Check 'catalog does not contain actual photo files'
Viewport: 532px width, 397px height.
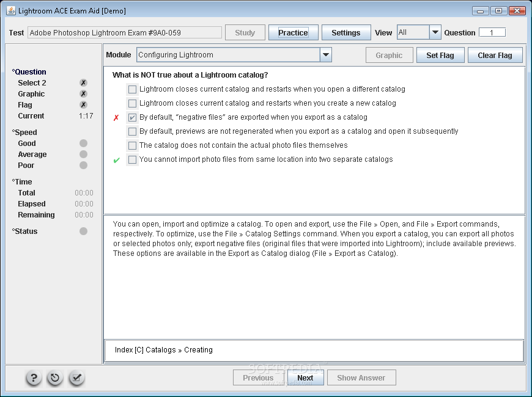[132, 145]
